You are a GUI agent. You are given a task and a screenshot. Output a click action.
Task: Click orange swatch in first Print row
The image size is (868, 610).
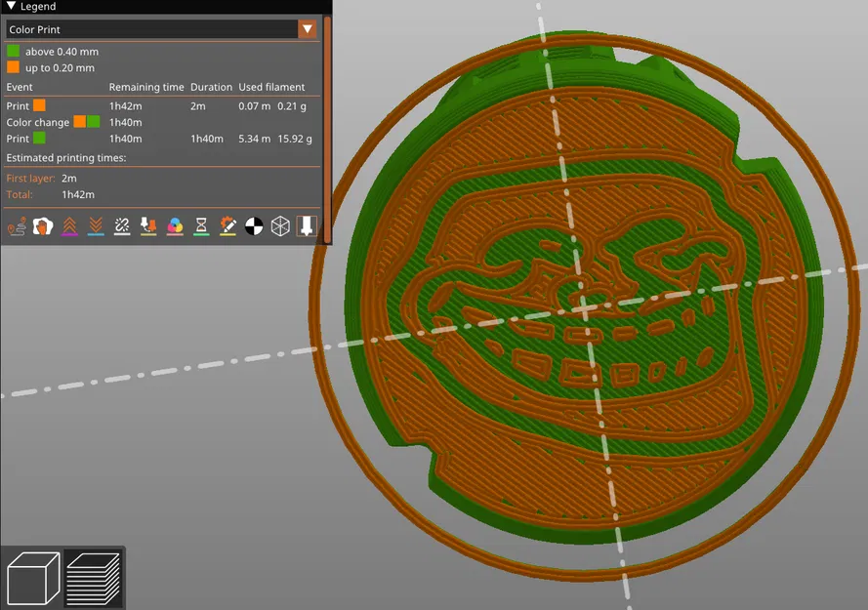(39, 105)
